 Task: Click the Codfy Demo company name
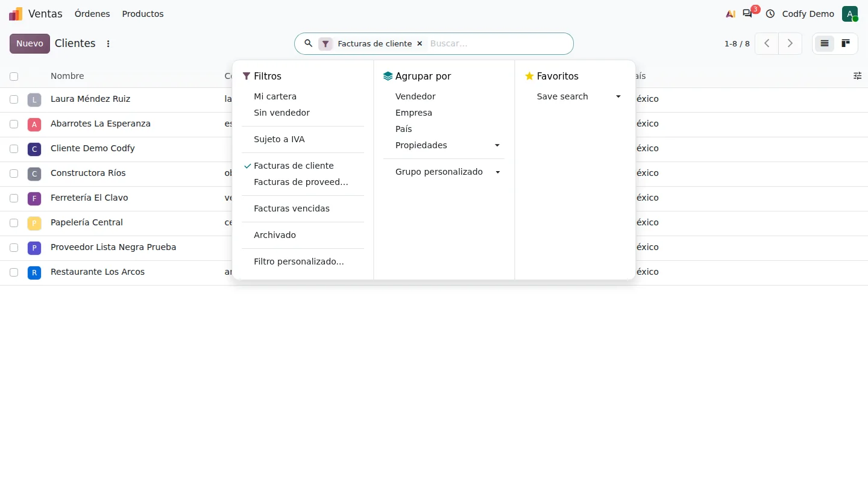click(808, 14)
